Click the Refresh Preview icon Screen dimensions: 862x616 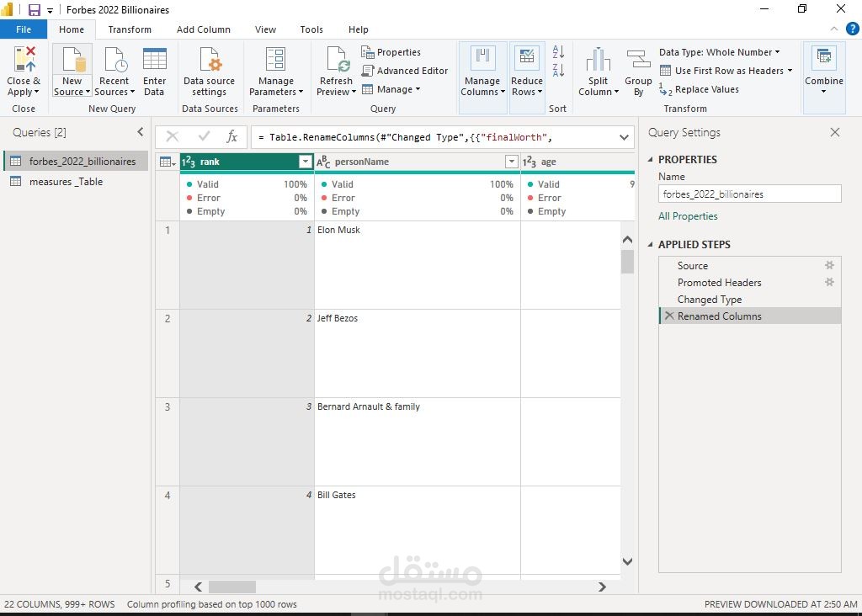click(x=336, y=60)
